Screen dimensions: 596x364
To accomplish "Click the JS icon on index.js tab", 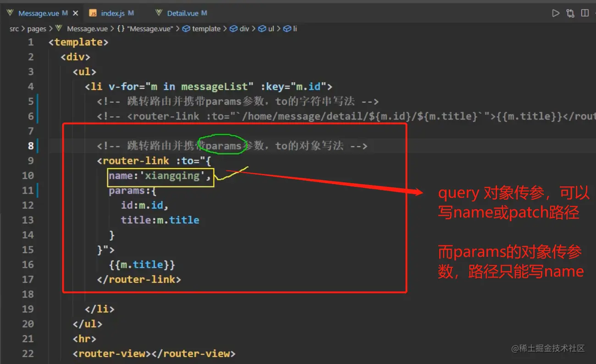I will click(x=93, y=13).
